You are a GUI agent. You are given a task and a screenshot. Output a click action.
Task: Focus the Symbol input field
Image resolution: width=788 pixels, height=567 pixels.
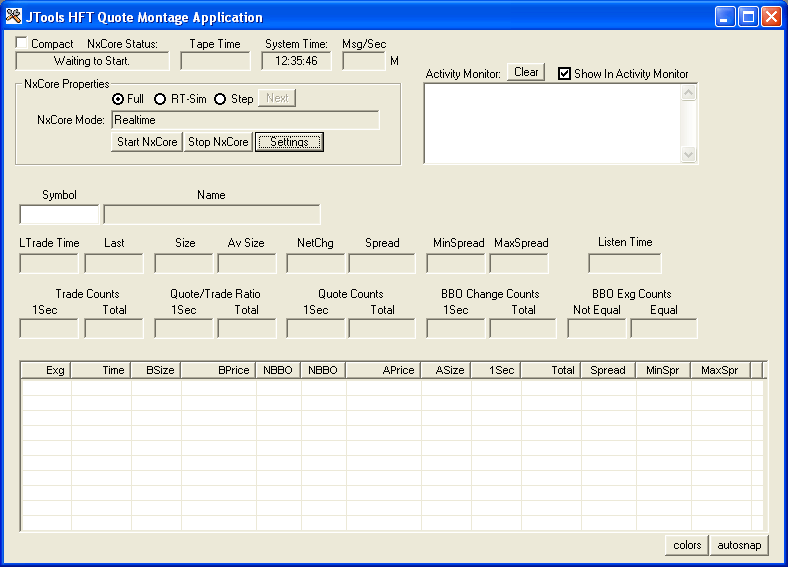pos(60,214)
